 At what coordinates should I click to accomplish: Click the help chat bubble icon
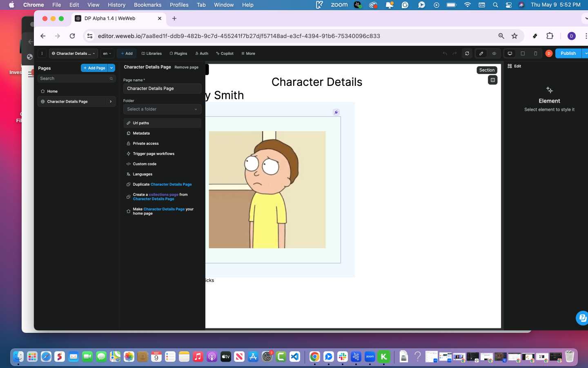[582, 318]
